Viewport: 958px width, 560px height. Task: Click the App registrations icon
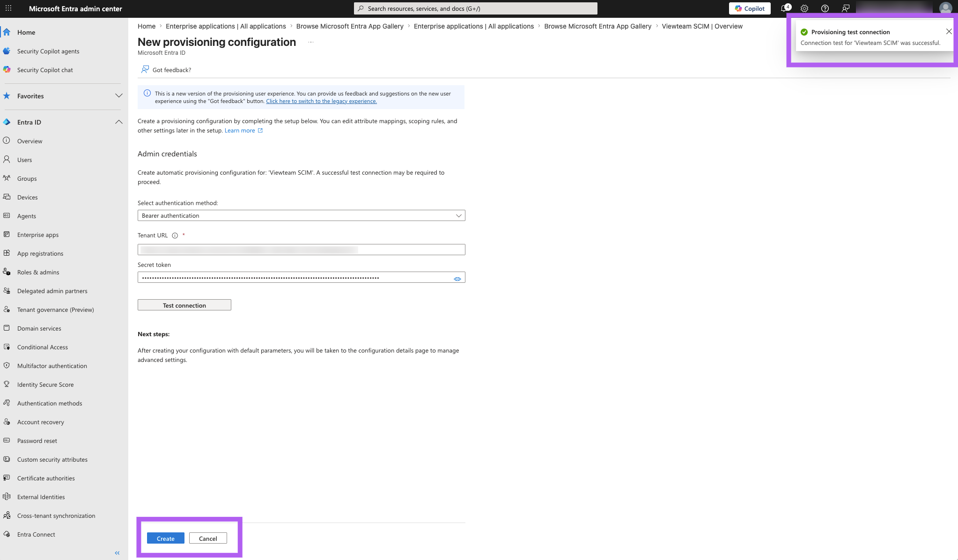point(7,253)
